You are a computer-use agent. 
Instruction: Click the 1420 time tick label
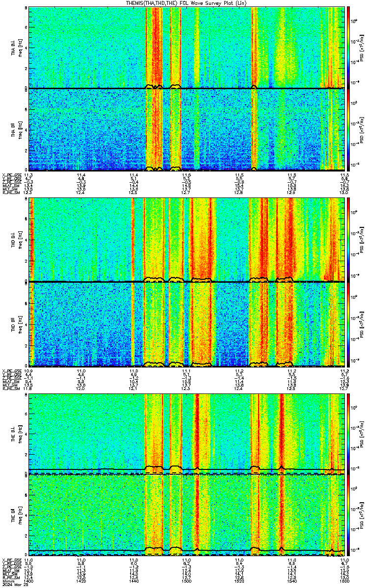click(81, 581)
